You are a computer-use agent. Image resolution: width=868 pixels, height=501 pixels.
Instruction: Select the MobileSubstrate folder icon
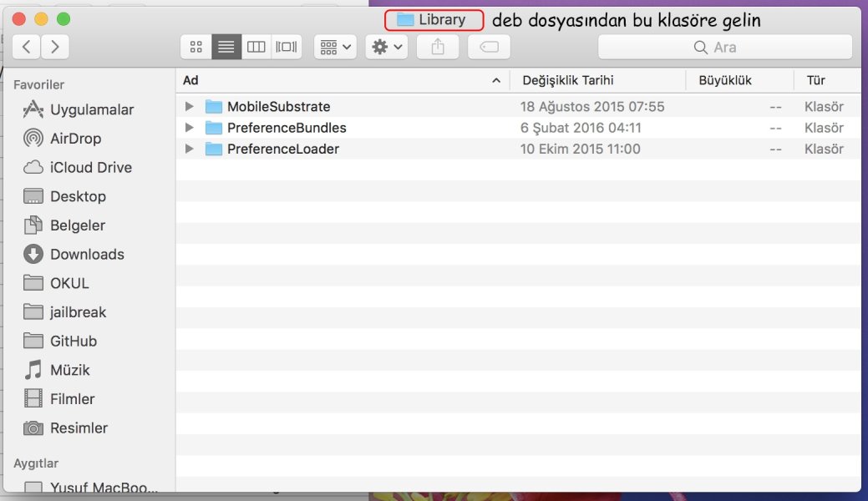213,106
